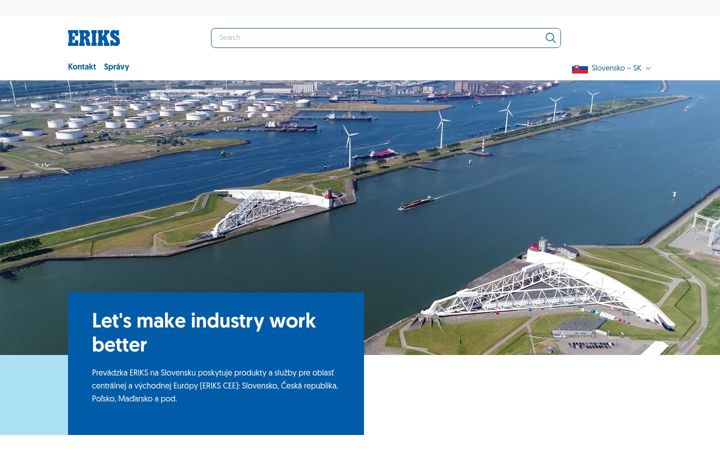Click the paragraph about Prevádzka ERIKS na Slovensku
The image size is (720, 450).
(x=215, y=385)
